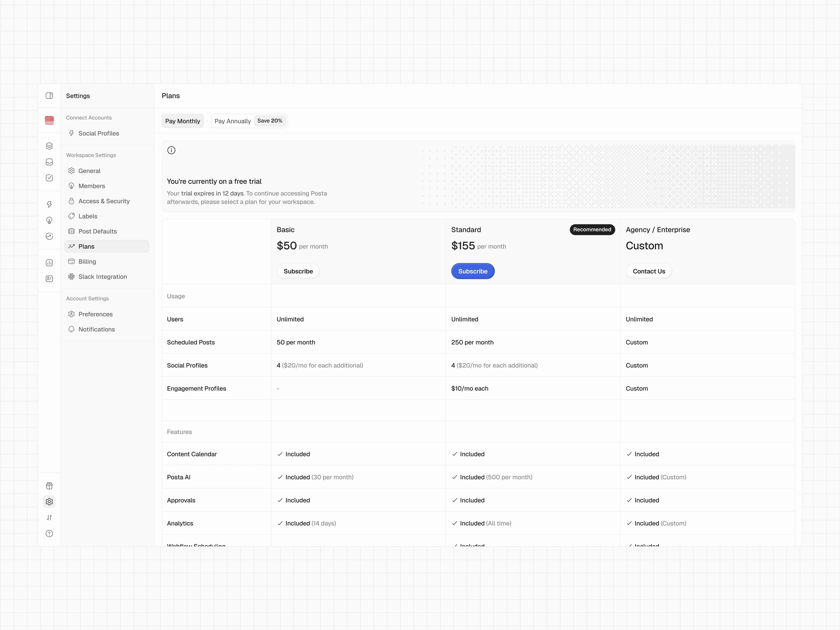Select Social Profiles in sidebar

[x=98, y=133]
